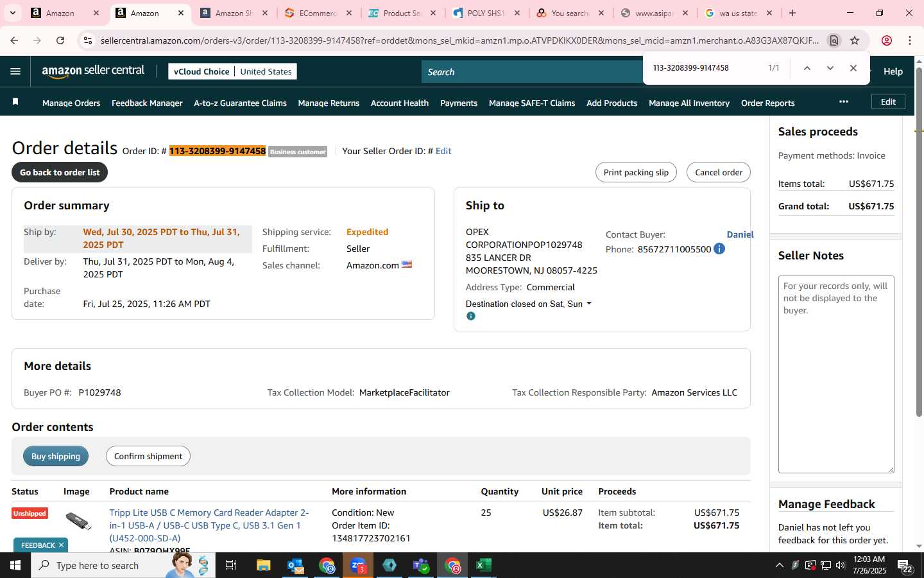Go to A-to-z Guarantee Claims

(240, 103)
